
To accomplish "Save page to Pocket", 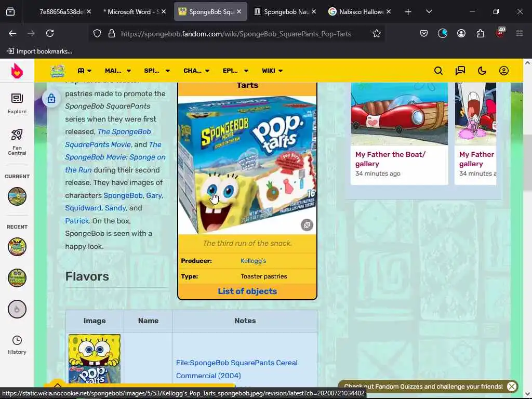I will pyautogui.click(x=423, y=33).
